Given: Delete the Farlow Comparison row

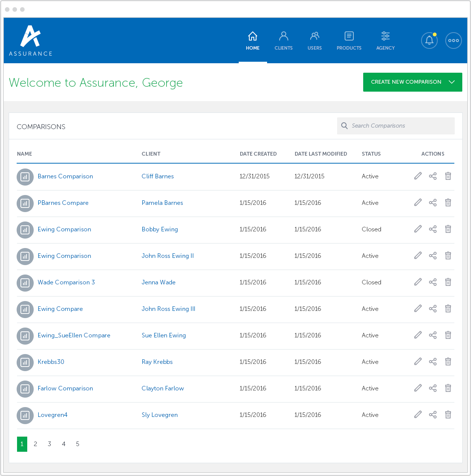Looking at the screenshot, I should click(x=448, y=388).
